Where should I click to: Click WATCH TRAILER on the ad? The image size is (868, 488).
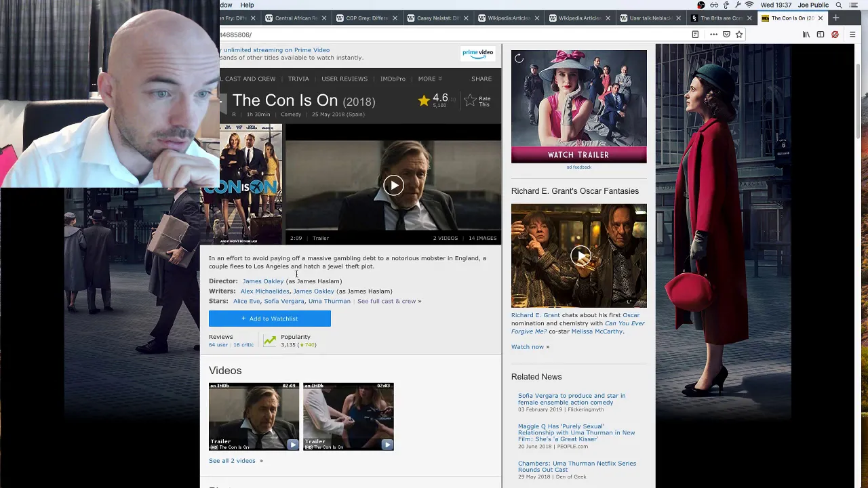(x=578, y=155)
